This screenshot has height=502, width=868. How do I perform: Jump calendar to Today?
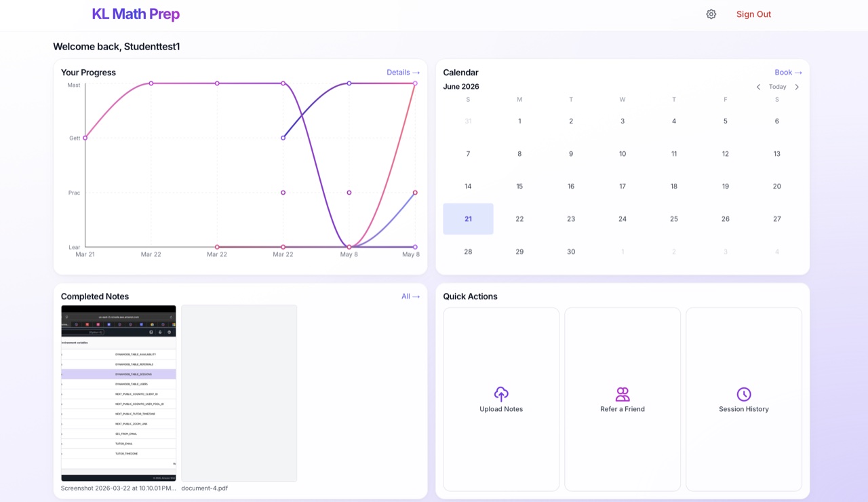point(778,87)
